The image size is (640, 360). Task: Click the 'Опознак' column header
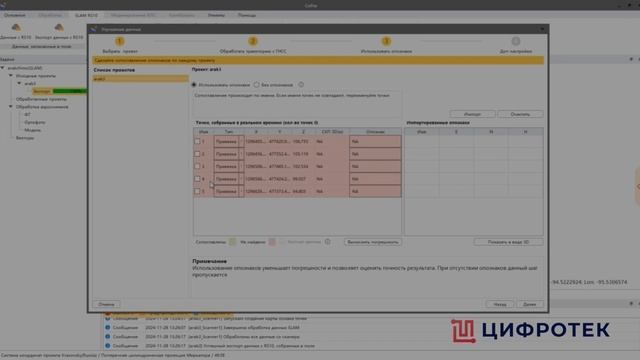point(375,131)
